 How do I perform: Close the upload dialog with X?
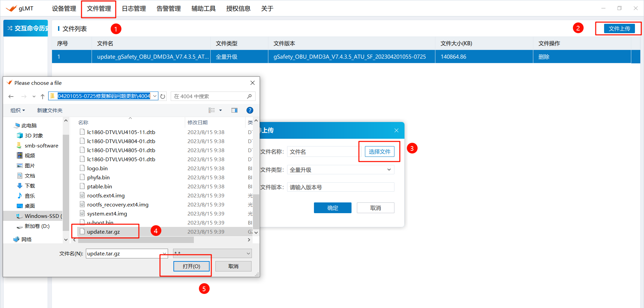point(396,130)
